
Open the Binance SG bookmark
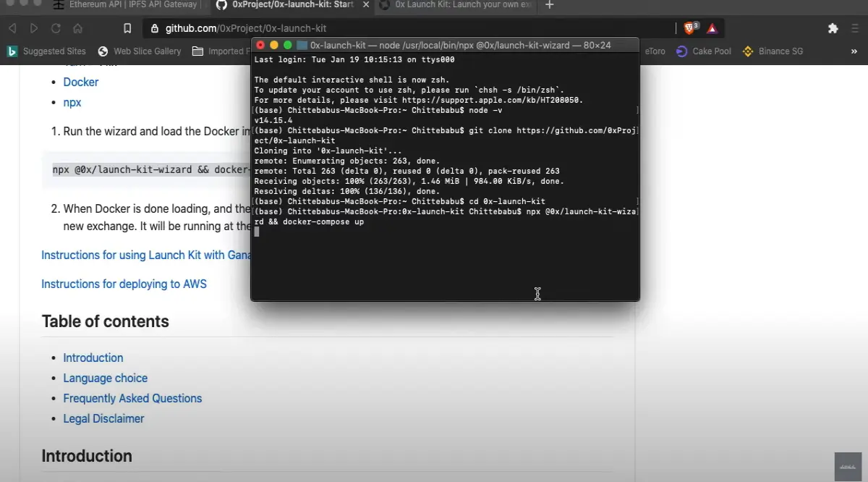point(772,51)
